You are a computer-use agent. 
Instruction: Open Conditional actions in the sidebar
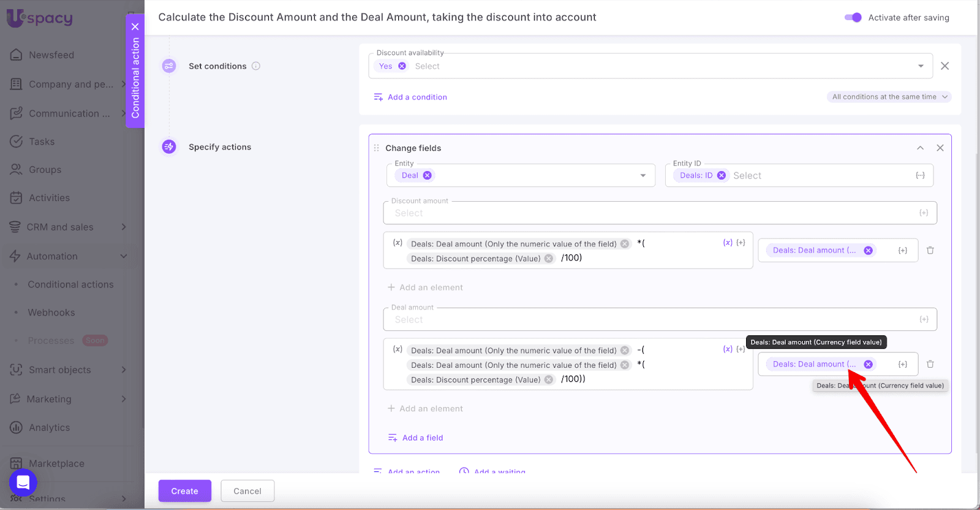[70, 284]
